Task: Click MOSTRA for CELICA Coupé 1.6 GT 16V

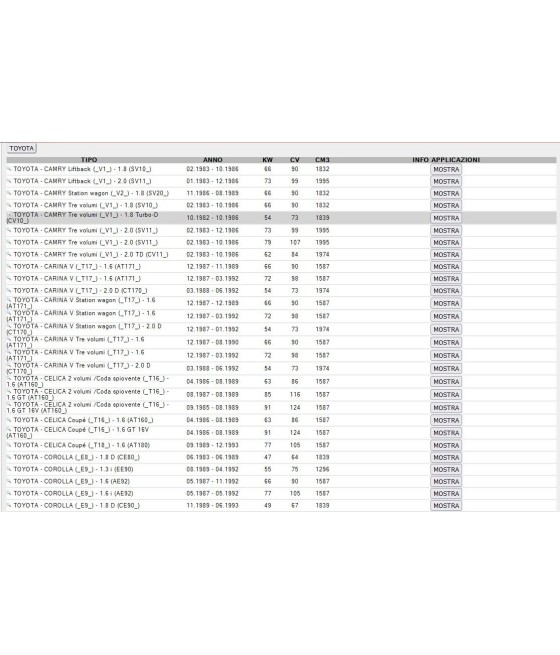Action: click(x=446, y=433)
